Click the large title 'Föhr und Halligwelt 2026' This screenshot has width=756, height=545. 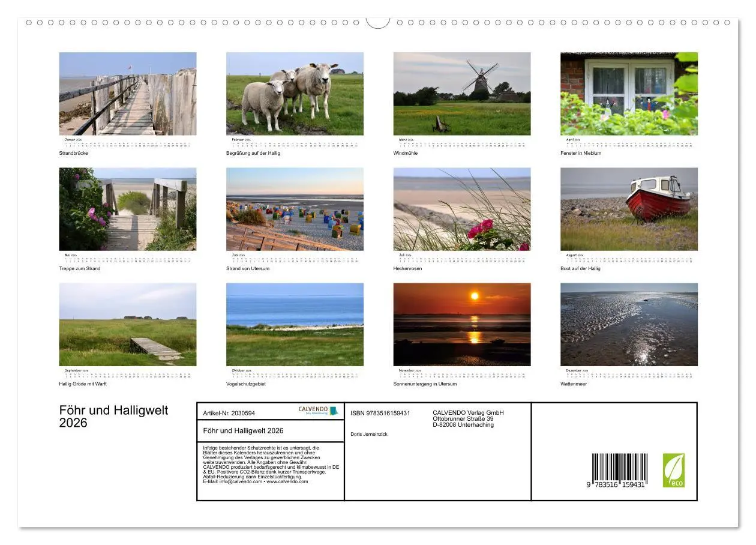[x=114, y=417]
